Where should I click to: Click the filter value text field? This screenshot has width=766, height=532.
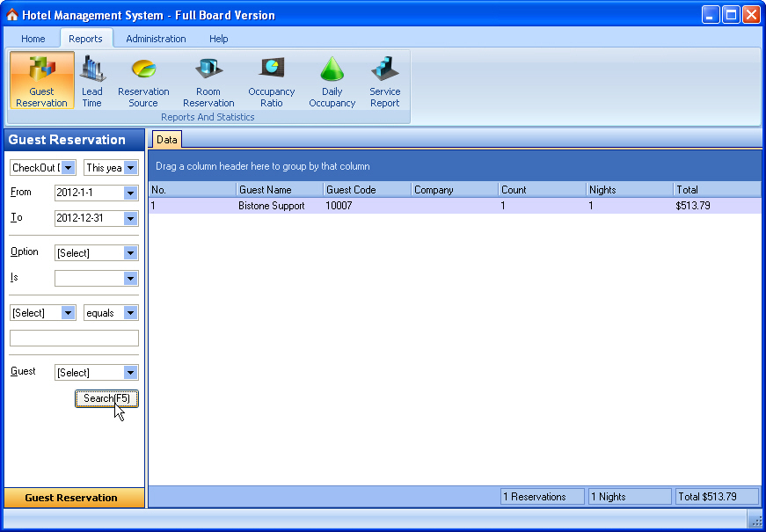coord(74,339)
